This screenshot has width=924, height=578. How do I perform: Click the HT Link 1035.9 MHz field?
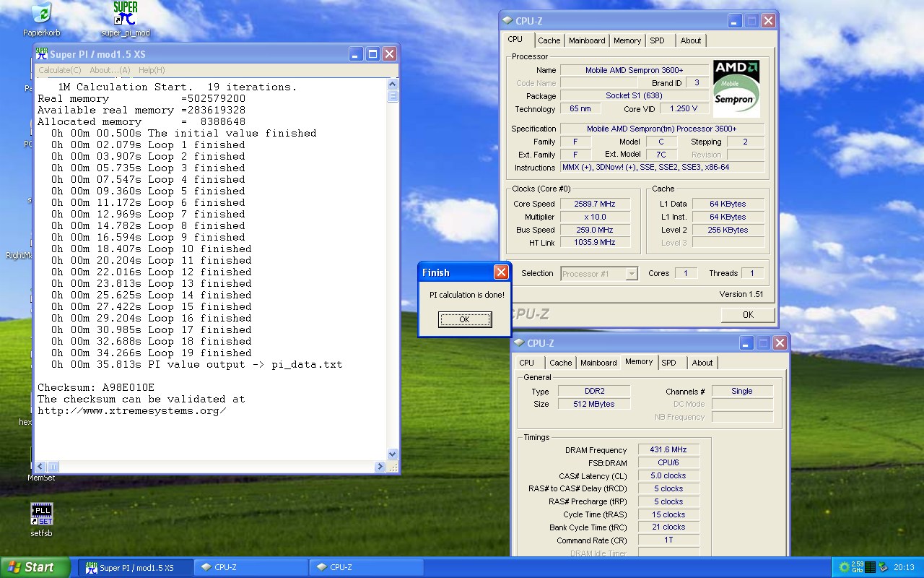click(595, 243)
